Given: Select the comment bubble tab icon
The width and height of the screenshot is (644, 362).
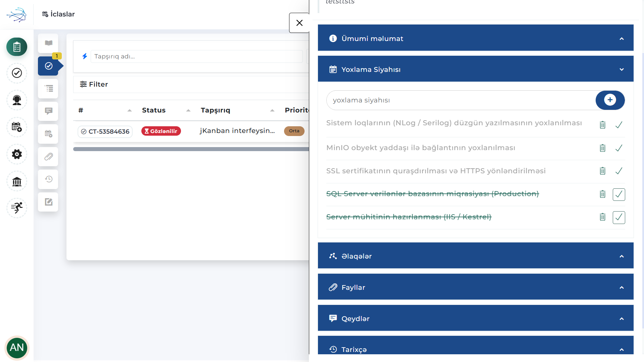Looking at the screenshot, I should [x=48, y=111].
